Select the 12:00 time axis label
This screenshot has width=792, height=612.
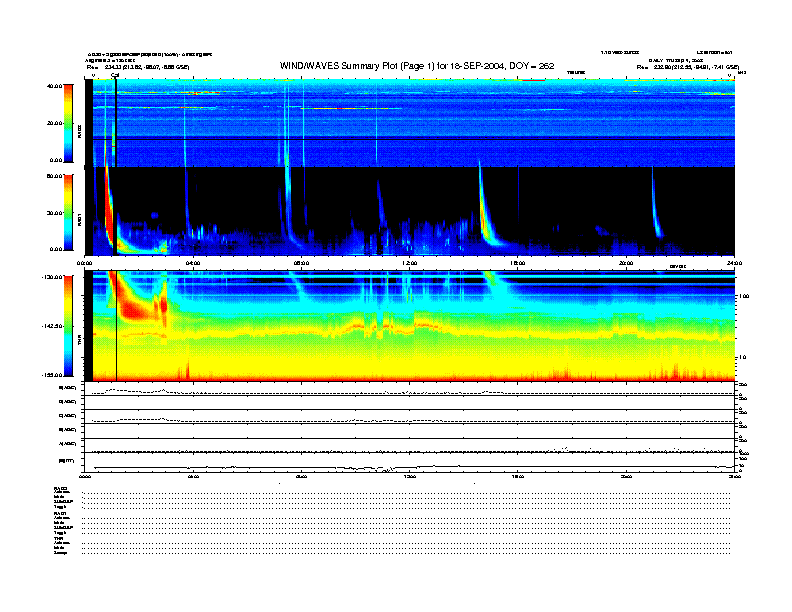pyautogui.click(x=409, y=263)
